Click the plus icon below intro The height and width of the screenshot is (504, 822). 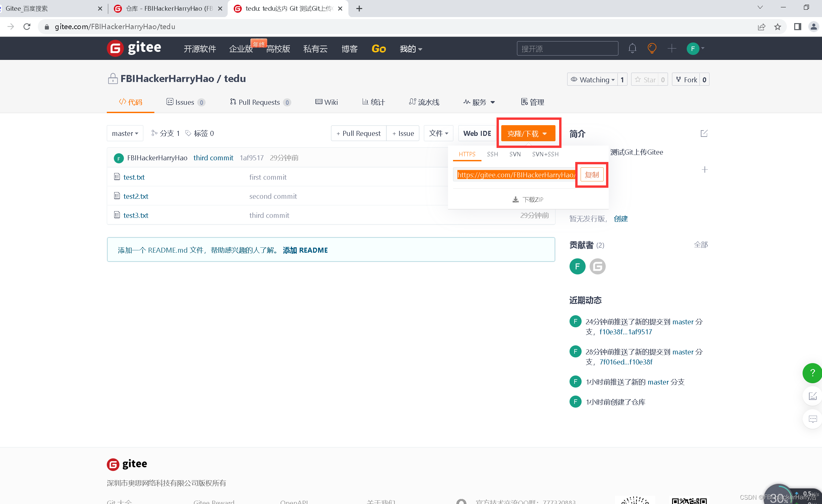704,170
